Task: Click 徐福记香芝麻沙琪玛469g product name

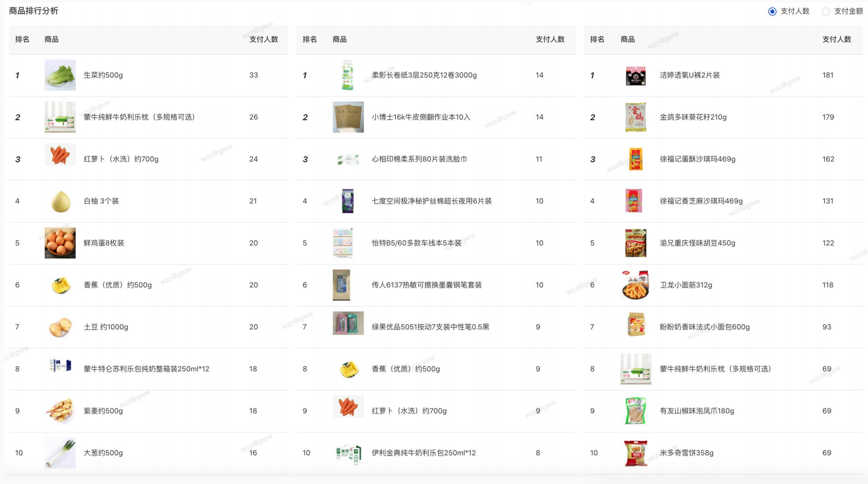Action: 701,201
